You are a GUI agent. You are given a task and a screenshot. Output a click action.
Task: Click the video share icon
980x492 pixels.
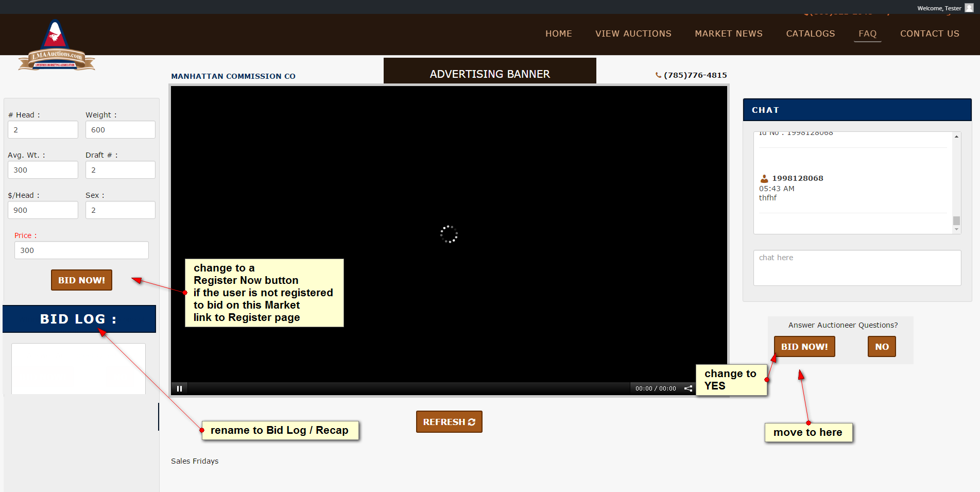click(688, 388)
